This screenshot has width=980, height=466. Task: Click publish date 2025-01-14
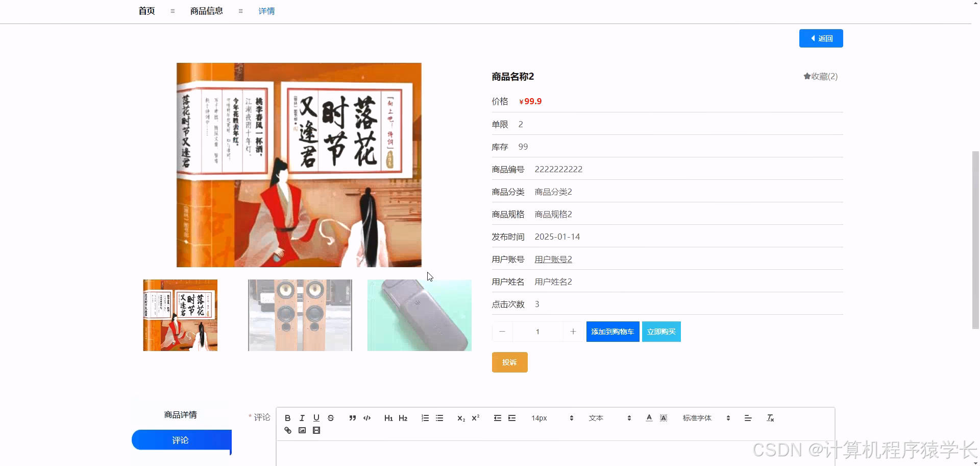pyautogui.click(x=557, y=237)
